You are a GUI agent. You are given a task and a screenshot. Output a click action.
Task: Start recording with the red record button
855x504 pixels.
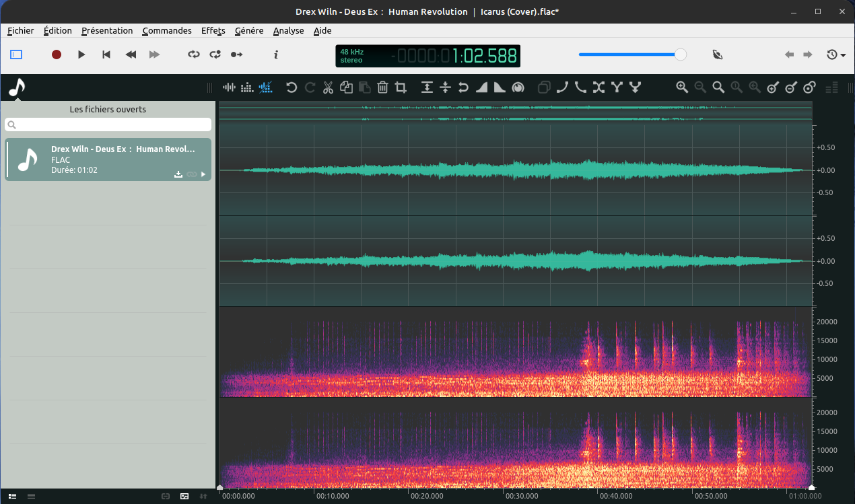click(57, 55)
